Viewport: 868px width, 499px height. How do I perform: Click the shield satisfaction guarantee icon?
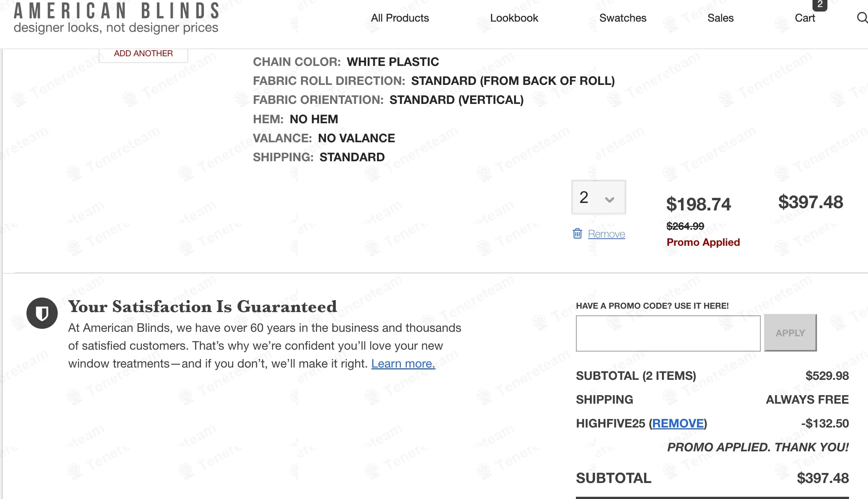pyautogui.click(x=42, y=313)
